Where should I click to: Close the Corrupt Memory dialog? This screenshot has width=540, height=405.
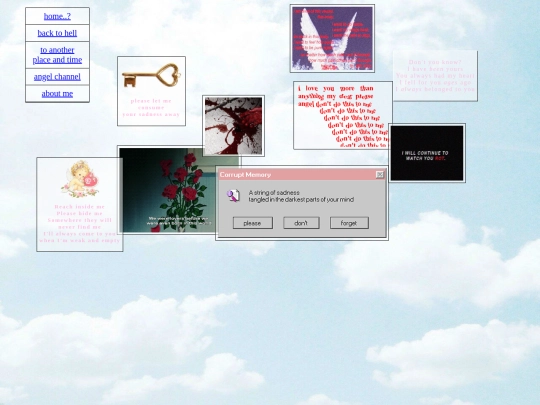pyautogui.click(x=380, y=175)
